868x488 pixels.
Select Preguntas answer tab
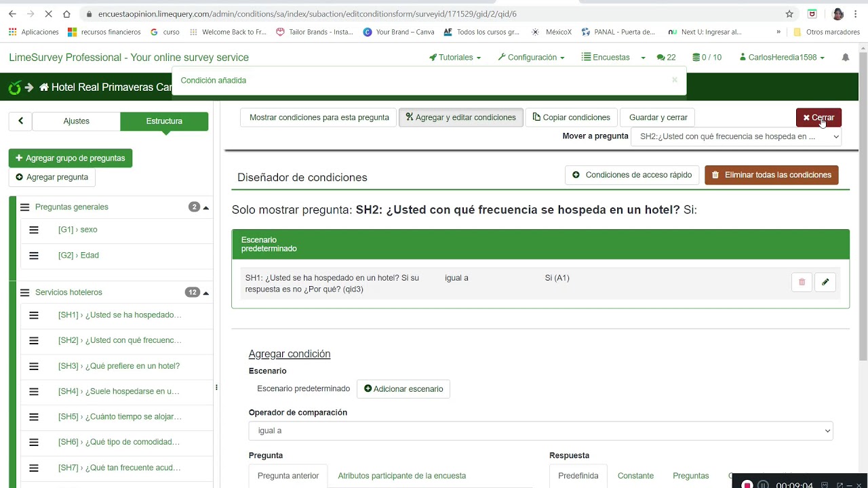(x=691, y=476)
